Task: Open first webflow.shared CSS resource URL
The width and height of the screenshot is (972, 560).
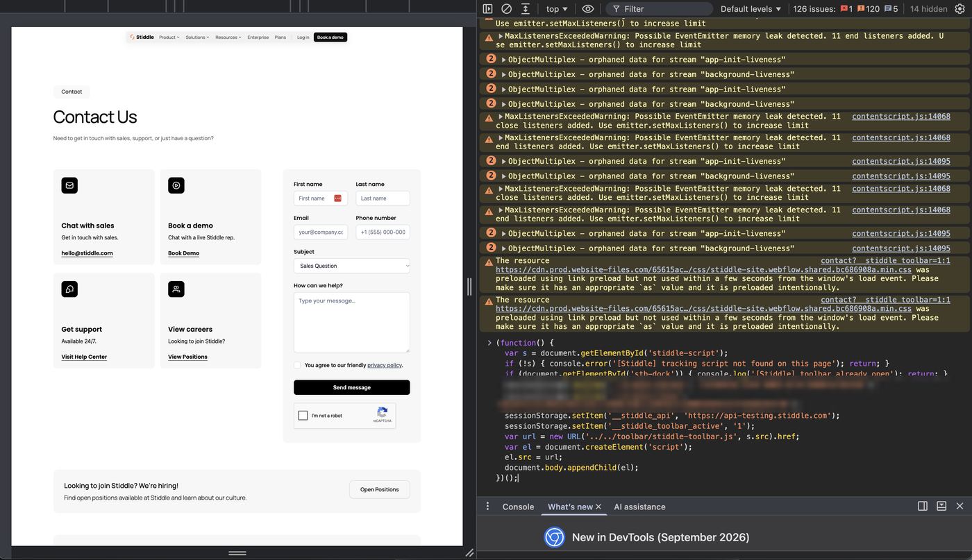Action: [x=703, y=270]
